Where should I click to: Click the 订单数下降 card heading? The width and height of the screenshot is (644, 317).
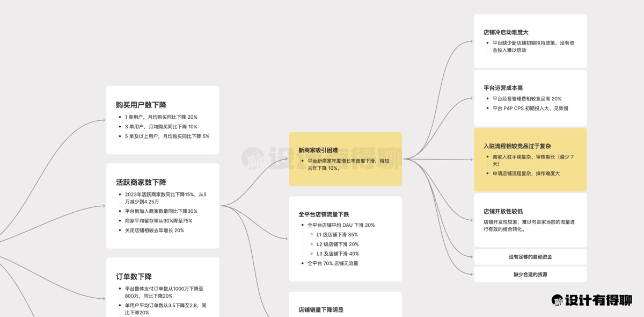(x=134, y=277)
